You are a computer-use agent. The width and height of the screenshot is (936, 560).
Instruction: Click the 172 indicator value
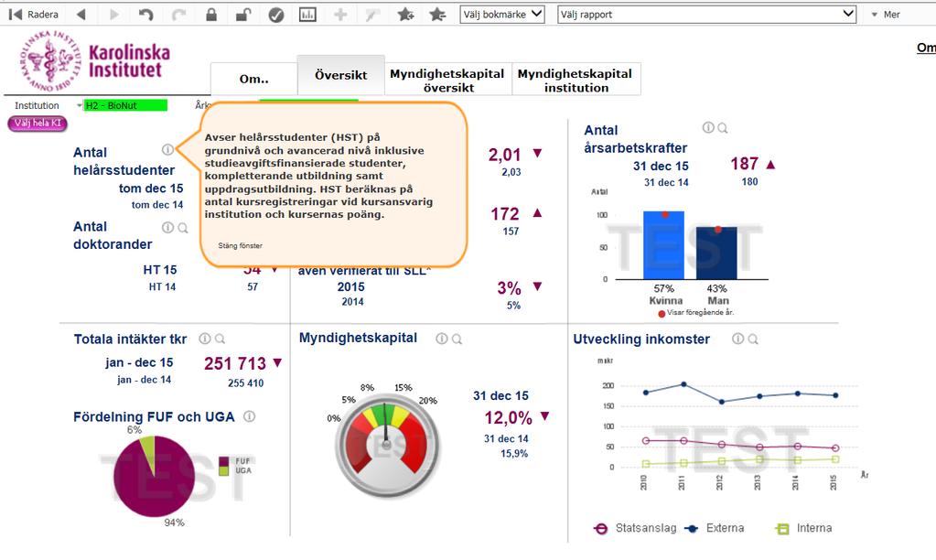505,214
